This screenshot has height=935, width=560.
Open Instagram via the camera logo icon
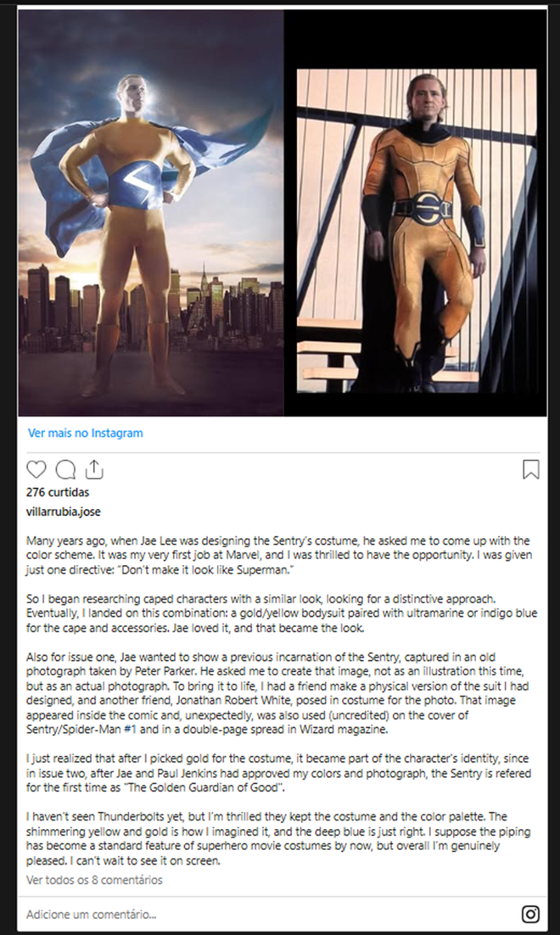(531, 914)
